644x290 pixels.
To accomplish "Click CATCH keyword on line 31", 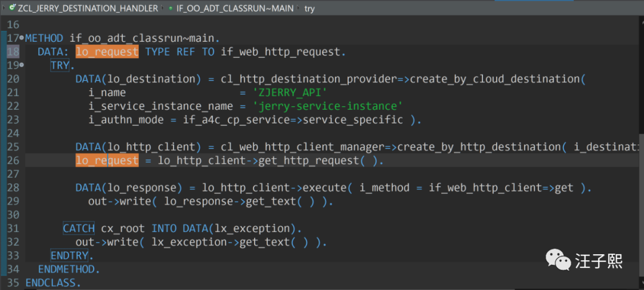I will point(79,228).
